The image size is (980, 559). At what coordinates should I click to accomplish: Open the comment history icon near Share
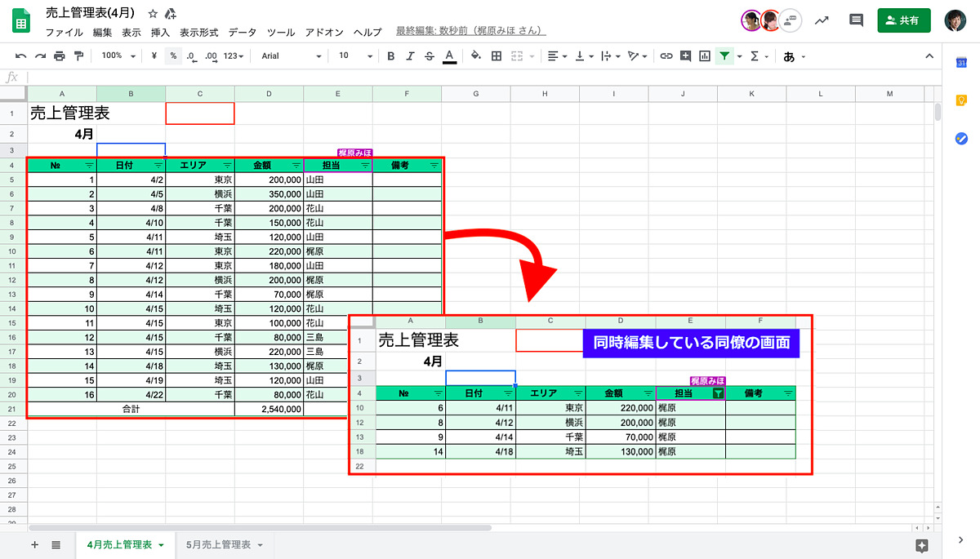pos(856,20)
